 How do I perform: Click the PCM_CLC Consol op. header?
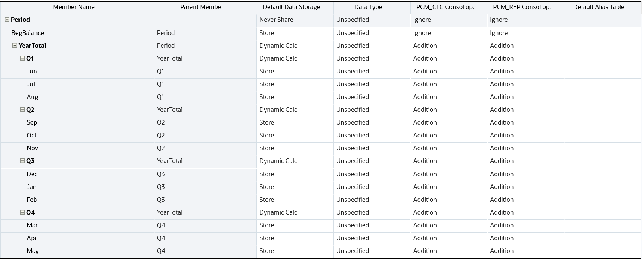click(445, 7)
